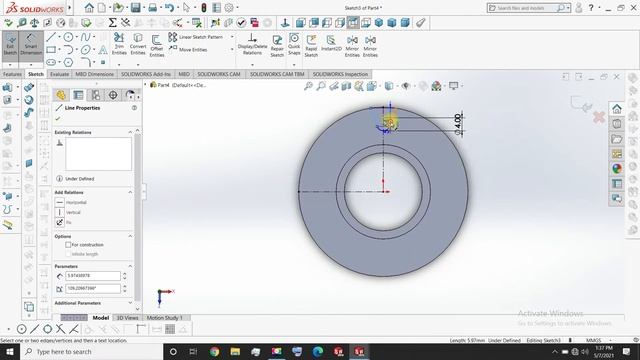Screen dimensions: 640x360
Task: Open the SOLIDWORKS Inspection tab
Action: (x=340, y=74)
